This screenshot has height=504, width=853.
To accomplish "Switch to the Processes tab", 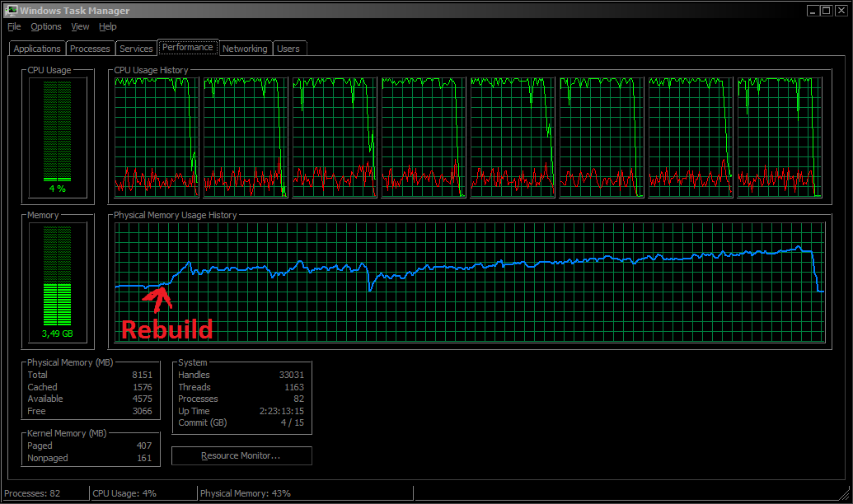I will [90, 49].
